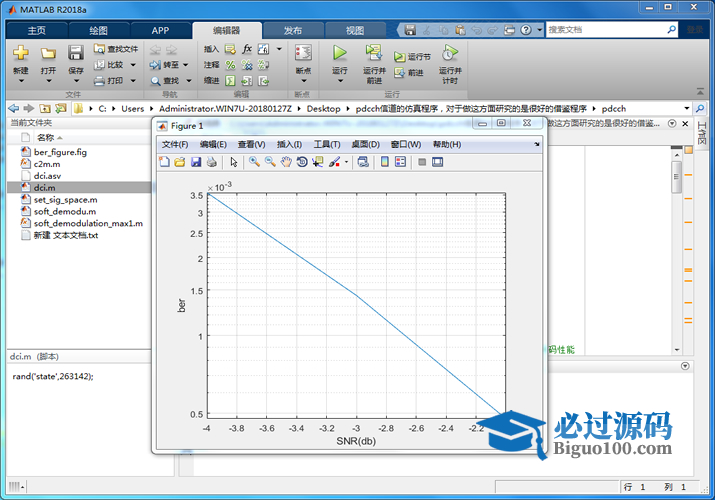Image resolution: width=715 pixels, height=500 pixels.
Task: Click the Breakpoints (断点) icon
Action: tap(303, 53)
